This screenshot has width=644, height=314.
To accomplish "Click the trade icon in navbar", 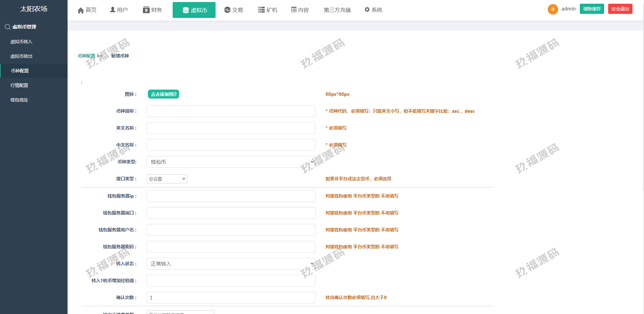I will click(x=227, y=10).
